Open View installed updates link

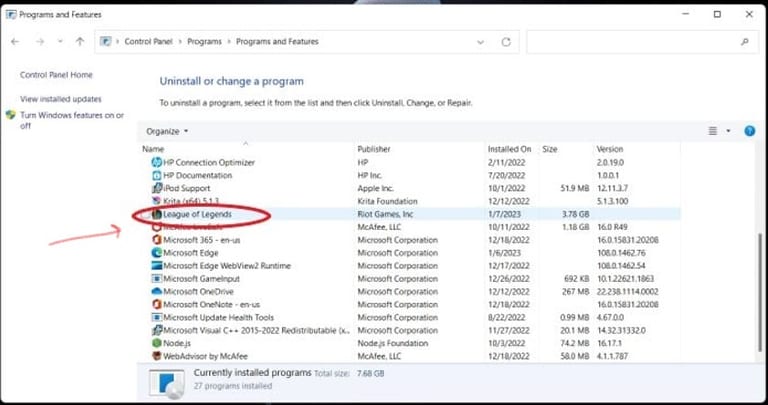click(61, 99)
